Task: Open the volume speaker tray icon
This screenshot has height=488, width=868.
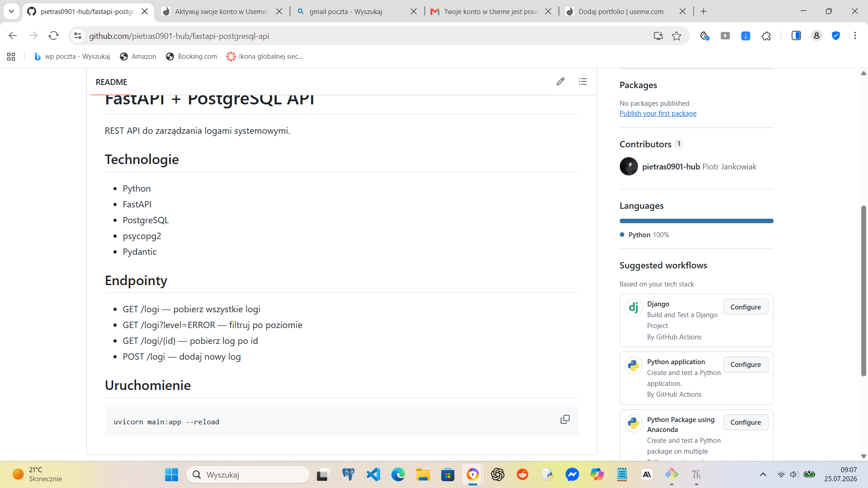Action: coord(794,474)
